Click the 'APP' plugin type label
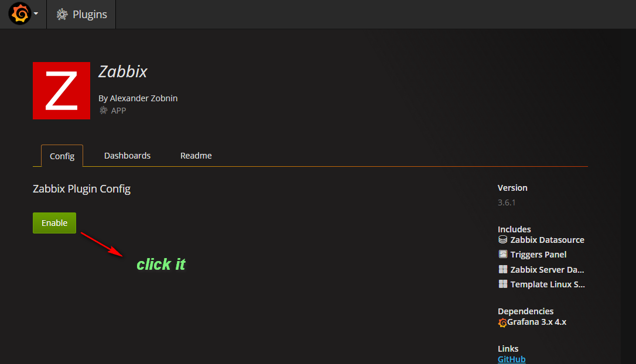Viewport: 636px width, 364px height. 118,111
